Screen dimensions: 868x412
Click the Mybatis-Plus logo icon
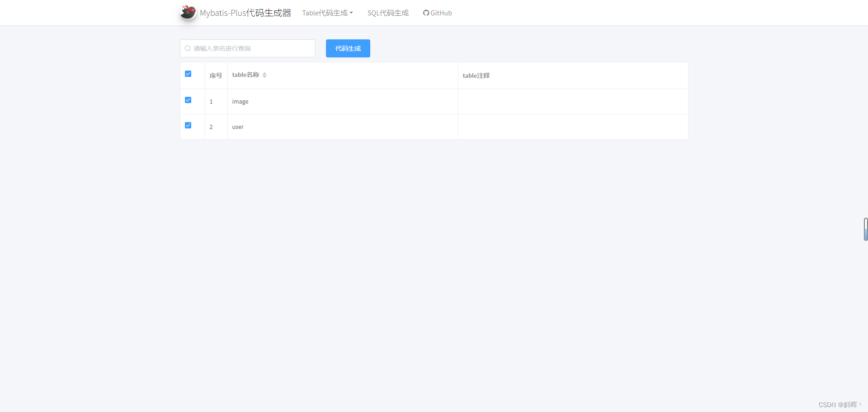tap(188, 12)
